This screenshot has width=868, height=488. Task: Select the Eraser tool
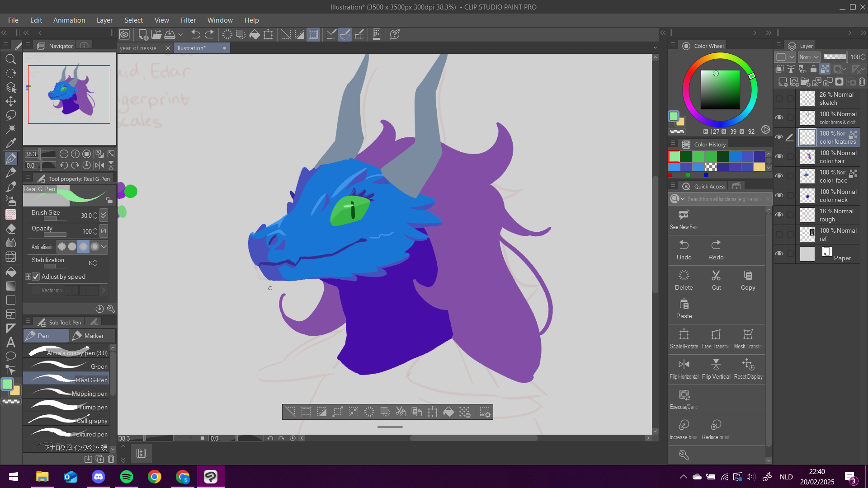pyautogui.click(x=11, y=229)
